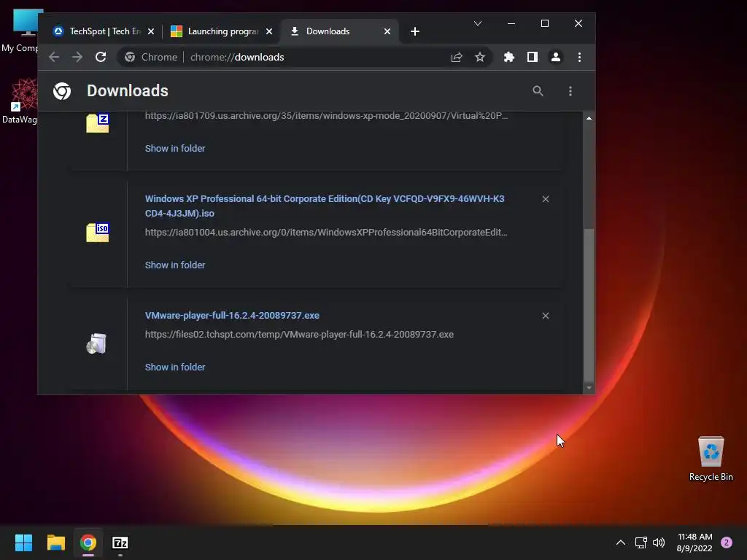
Task: Click the forward navigation arrow
Action: point(77,57)
